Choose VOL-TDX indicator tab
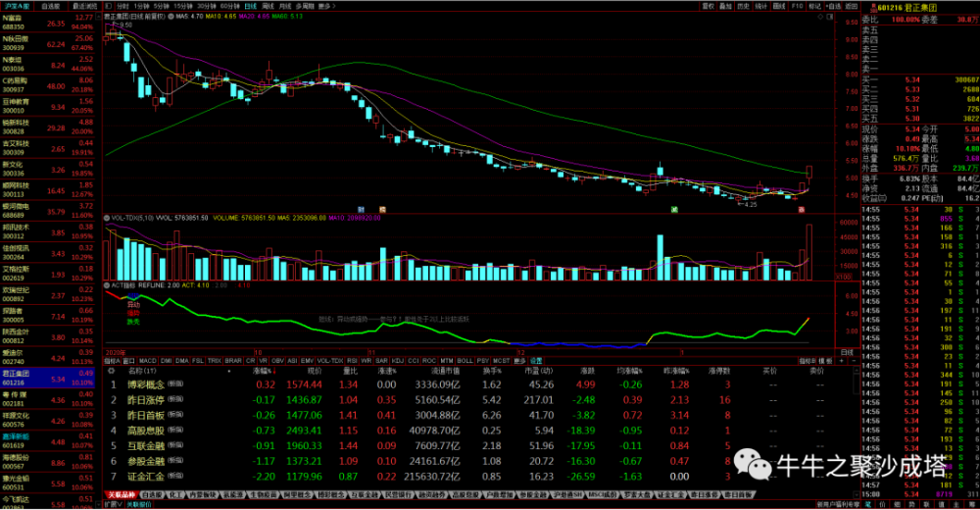The width and height of the screenshot is (980, 510). [x=330, y=361]
